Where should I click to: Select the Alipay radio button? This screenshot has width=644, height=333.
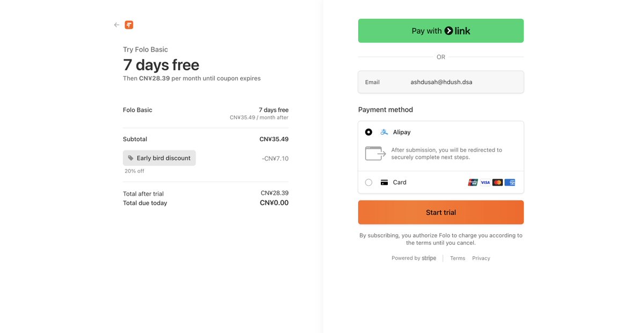[x=368, y=132]
